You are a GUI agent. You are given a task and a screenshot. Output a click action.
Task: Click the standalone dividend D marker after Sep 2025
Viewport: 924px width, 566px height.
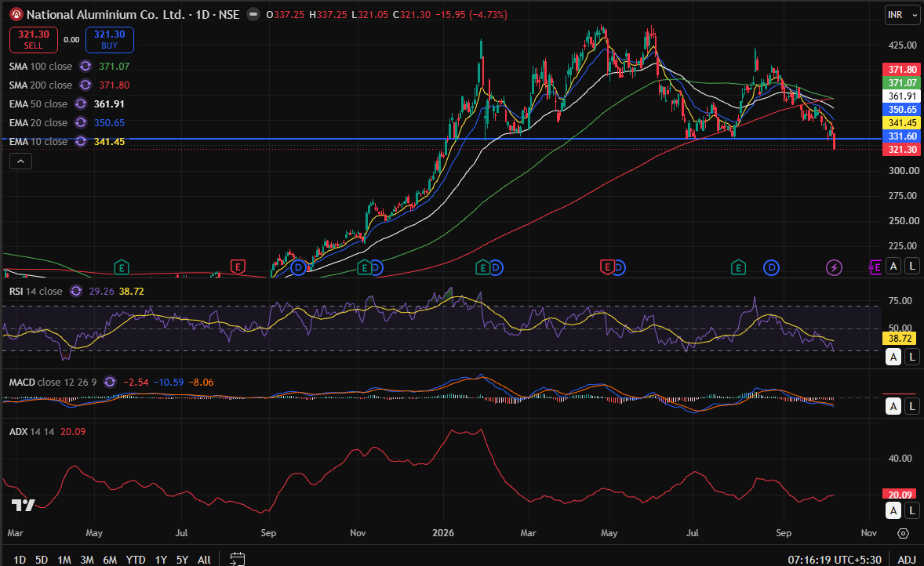coord(299,268)
